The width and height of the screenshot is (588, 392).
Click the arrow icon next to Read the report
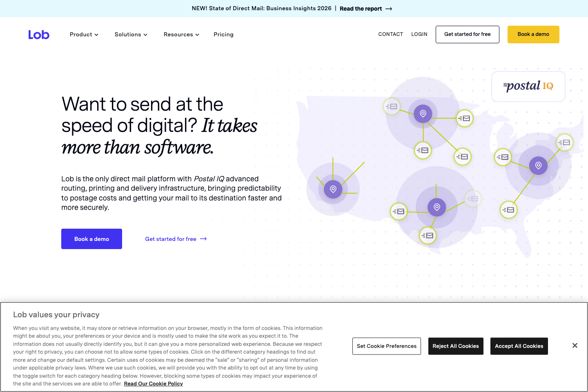click(388, 8)
